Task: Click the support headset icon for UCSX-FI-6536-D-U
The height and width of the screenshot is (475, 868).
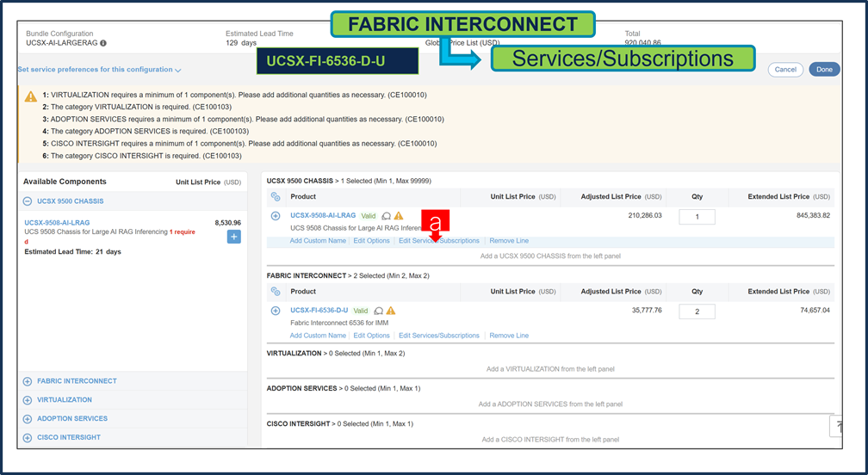Action: [379, 311]
